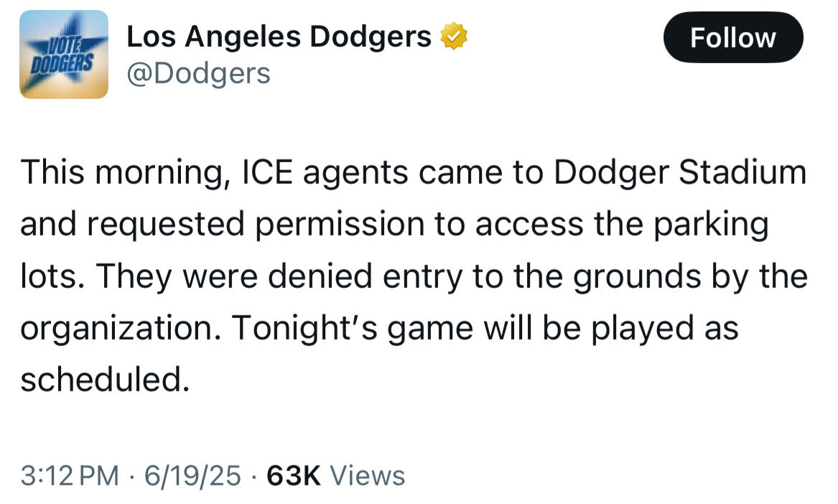Click the word Dodgers in display name
The image size is (838, 504).
point(371,37)
